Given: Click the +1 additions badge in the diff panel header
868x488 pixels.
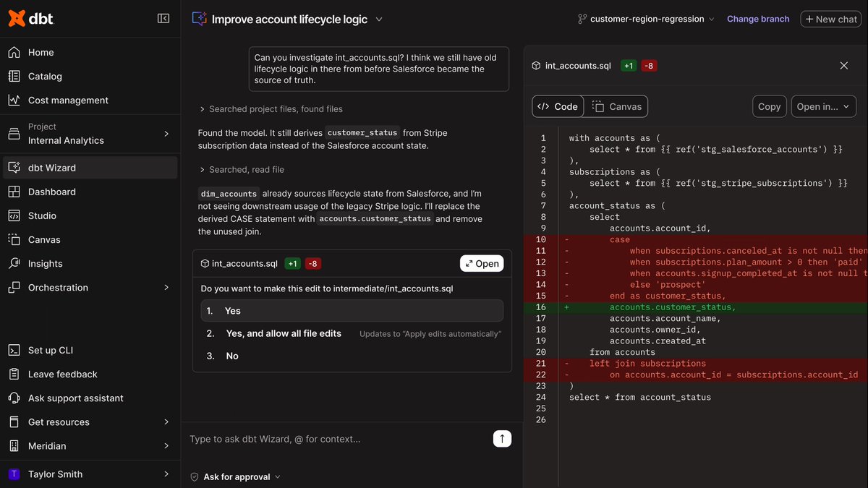Looking at the screenshot, I should [629, 65].
